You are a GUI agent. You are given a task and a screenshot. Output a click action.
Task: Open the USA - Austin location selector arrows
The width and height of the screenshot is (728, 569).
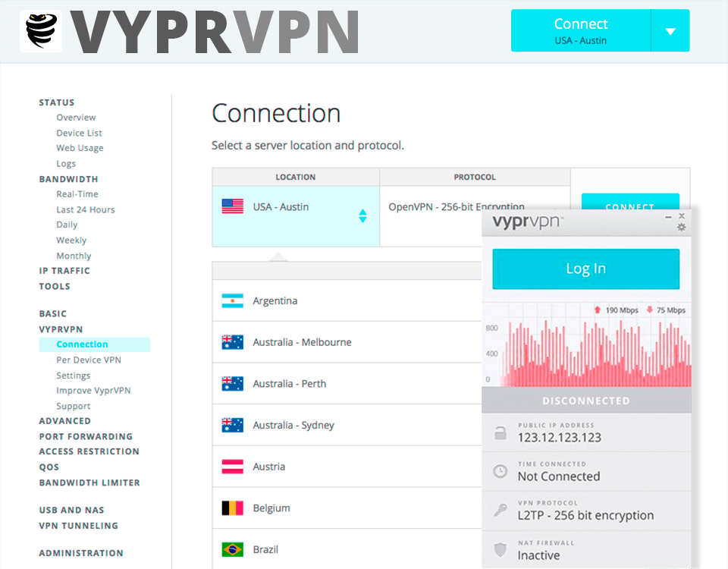(x=362, y=216)
